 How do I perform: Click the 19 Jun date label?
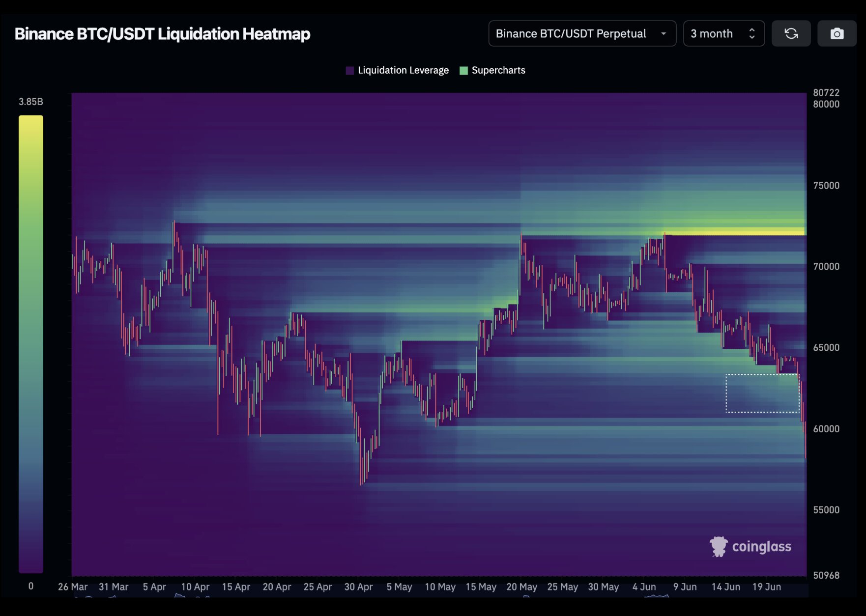766,587
